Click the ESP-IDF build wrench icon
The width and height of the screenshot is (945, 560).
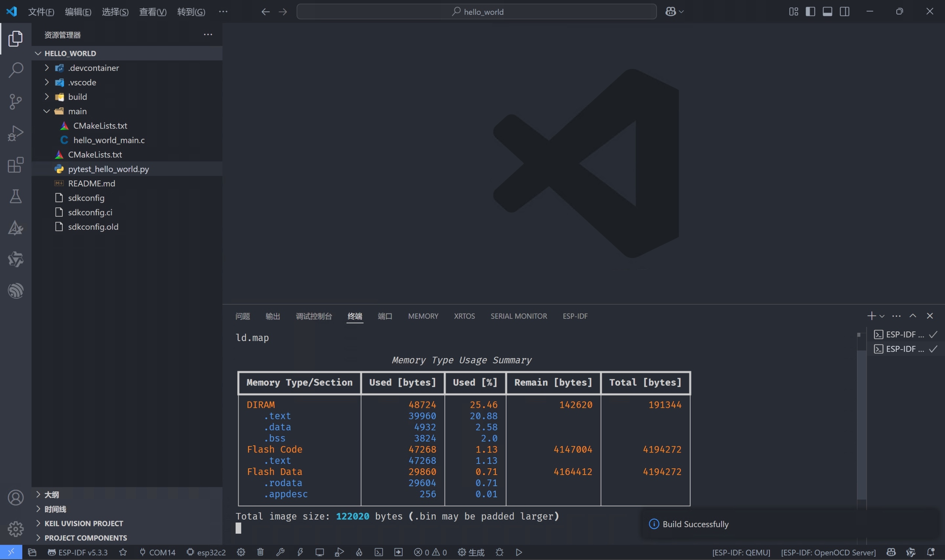coord(280,552)
